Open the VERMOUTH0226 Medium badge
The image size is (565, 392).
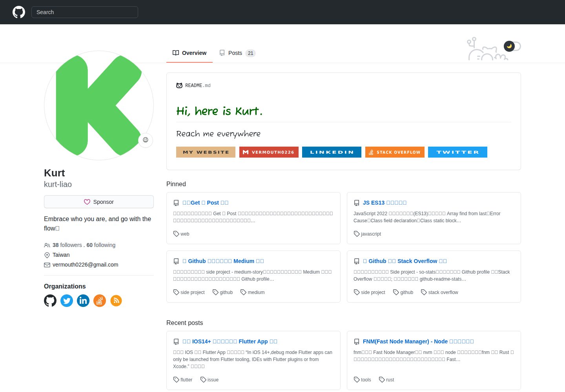[269, 152]
